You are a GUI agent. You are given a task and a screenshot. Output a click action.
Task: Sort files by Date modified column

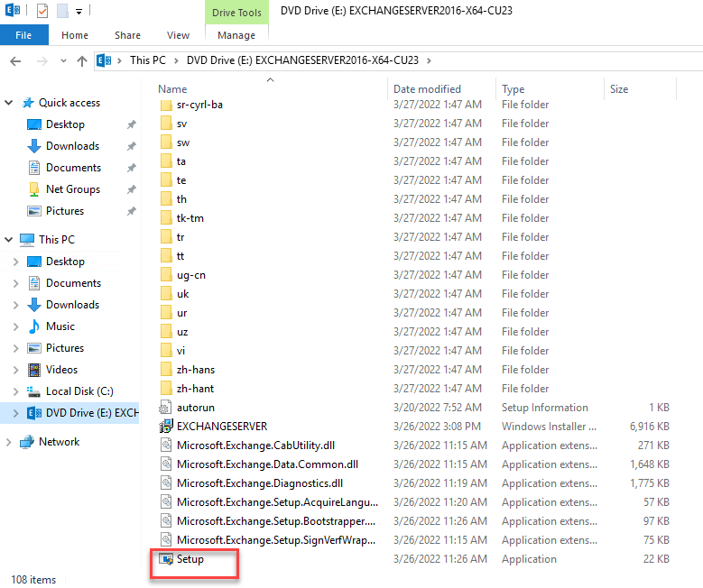[427, 89]
